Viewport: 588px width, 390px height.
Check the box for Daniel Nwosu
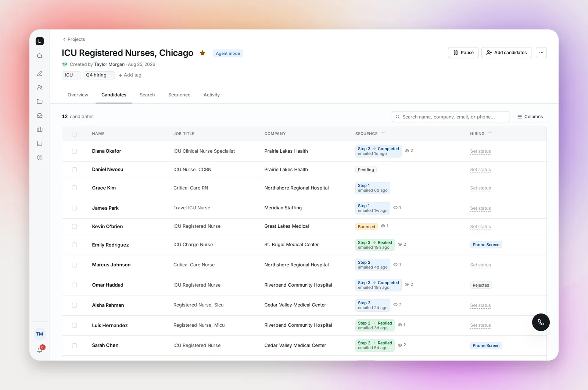coord(75,170)
